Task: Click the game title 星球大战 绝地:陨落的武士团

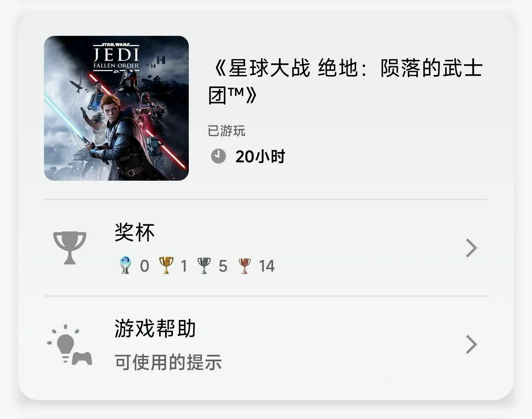Action: pos(346,82)
